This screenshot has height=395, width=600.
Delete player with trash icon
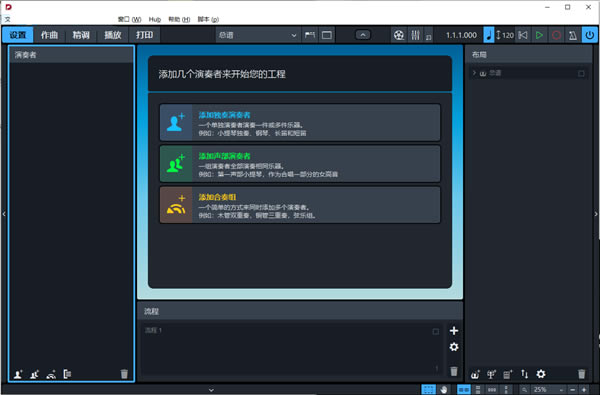(x=124, y=374)
